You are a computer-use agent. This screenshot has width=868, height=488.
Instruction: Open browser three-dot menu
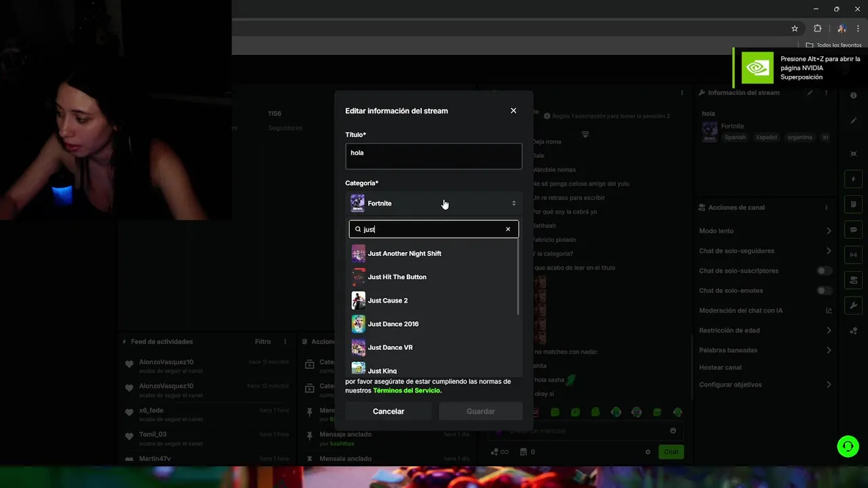tap(859, 28)
